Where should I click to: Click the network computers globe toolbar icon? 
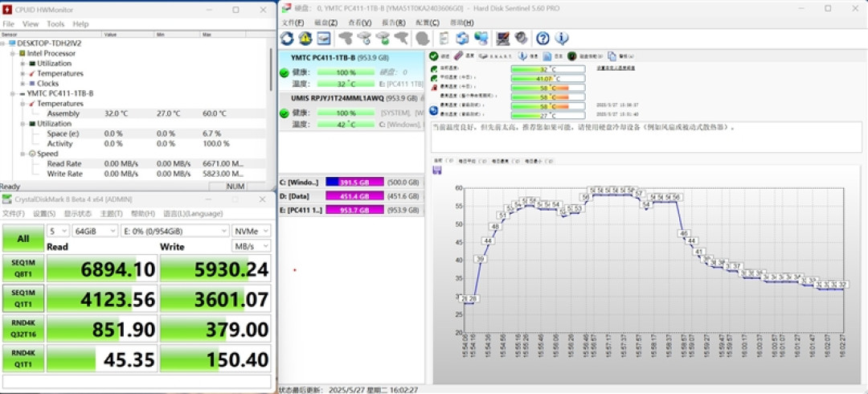coord(481,39)
